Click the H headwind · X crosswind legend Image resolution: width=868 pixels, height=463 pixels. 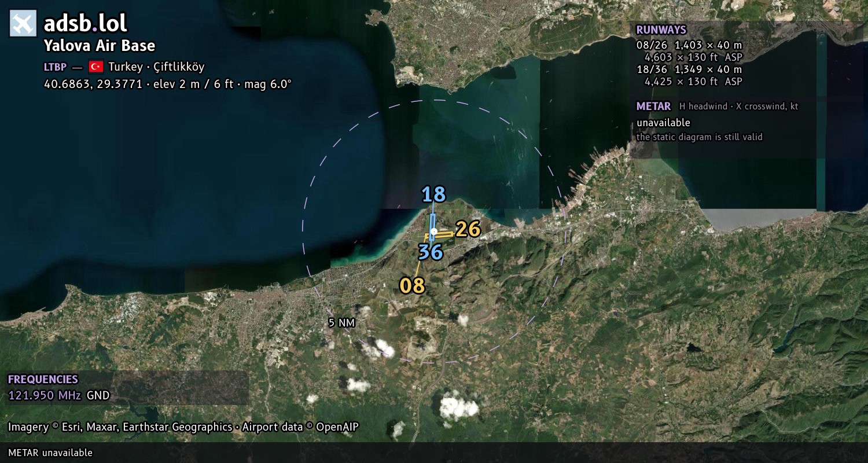(739, 106)
